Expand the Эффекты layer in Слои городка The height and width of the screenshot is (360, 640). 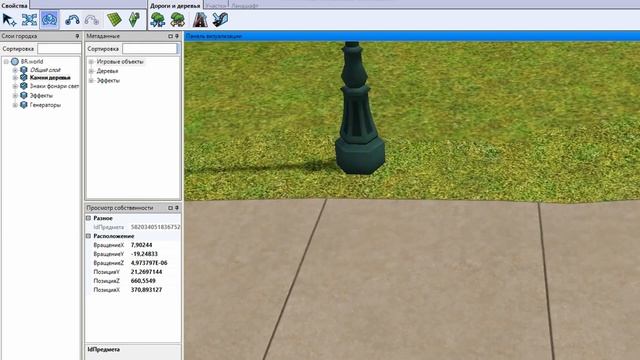coord(15,96)
